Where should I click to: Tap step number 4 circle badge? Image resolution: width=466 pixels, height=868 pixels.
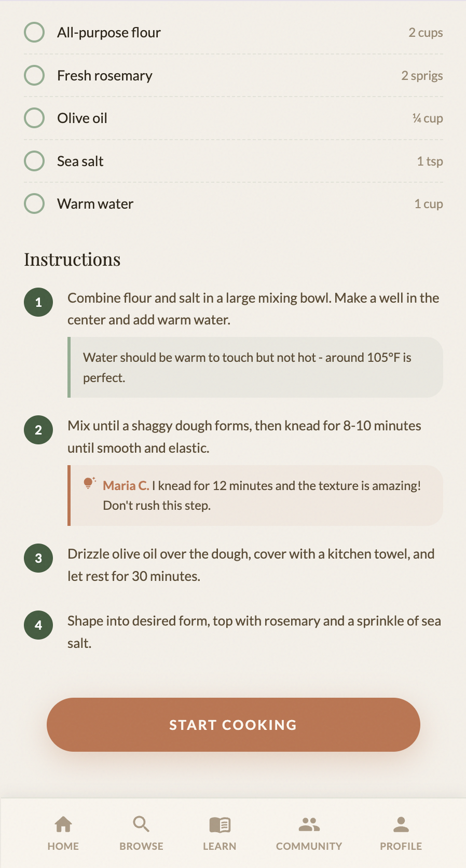[38, 625]
